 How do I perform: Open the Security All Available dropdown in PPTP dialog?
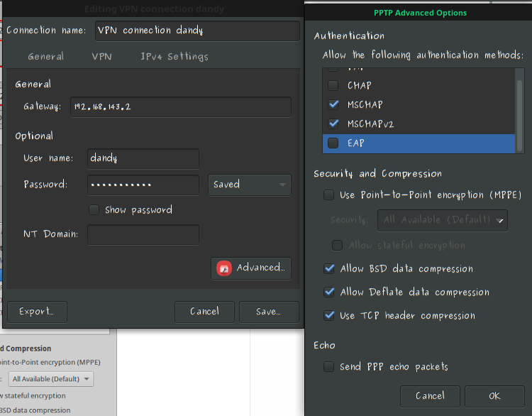(x=443, y=220)
